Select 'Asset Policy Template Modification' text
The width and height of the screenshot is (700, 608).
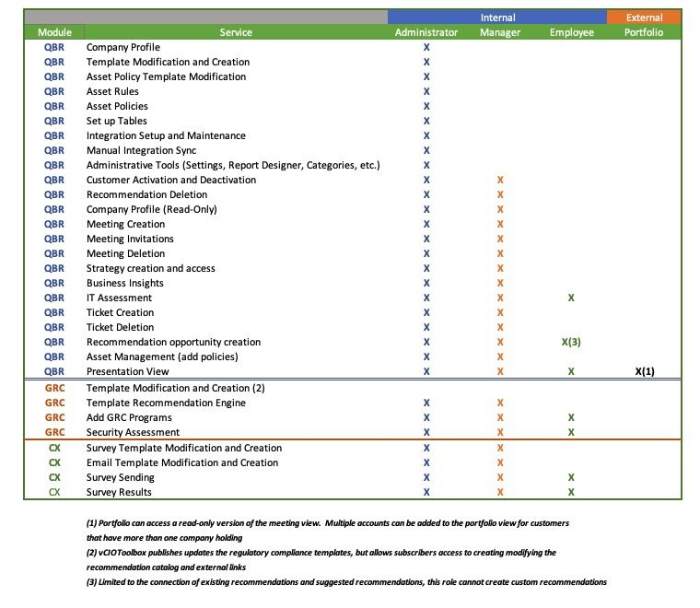(x=166, y=76)
